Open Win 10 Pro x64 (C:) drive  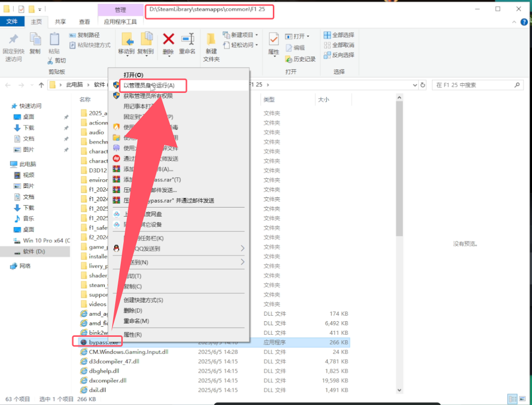tap(46, 240)
